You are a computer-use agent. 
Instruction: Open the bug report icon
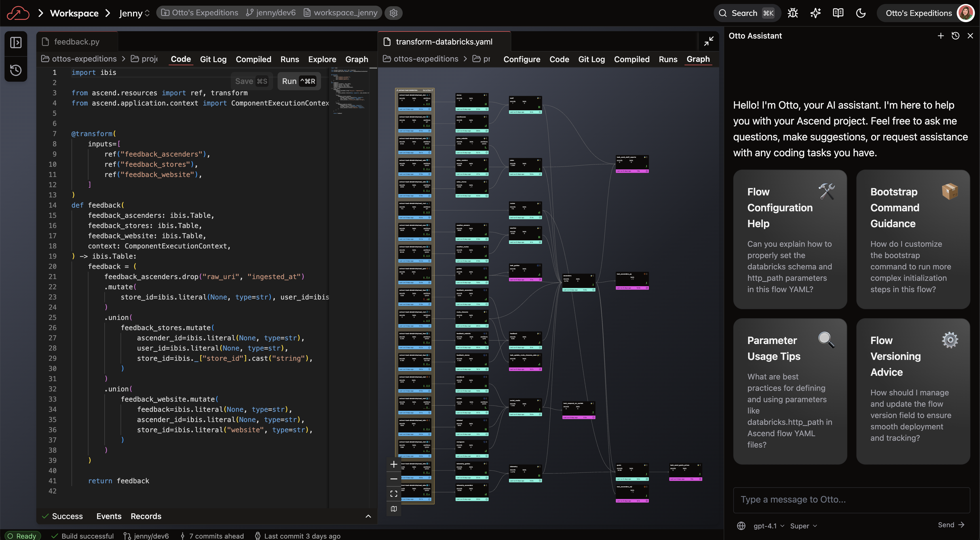coord(793,13)
